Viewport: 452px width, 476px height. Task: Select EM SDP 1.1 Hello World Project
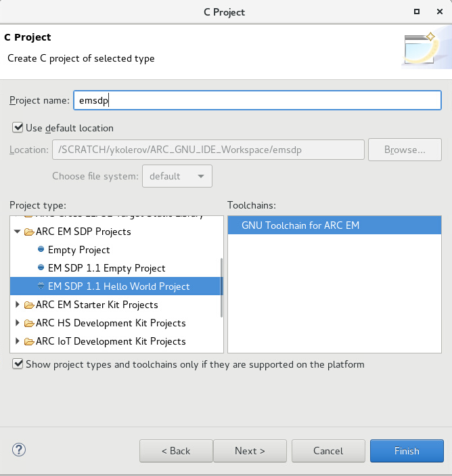click(118, 286)
